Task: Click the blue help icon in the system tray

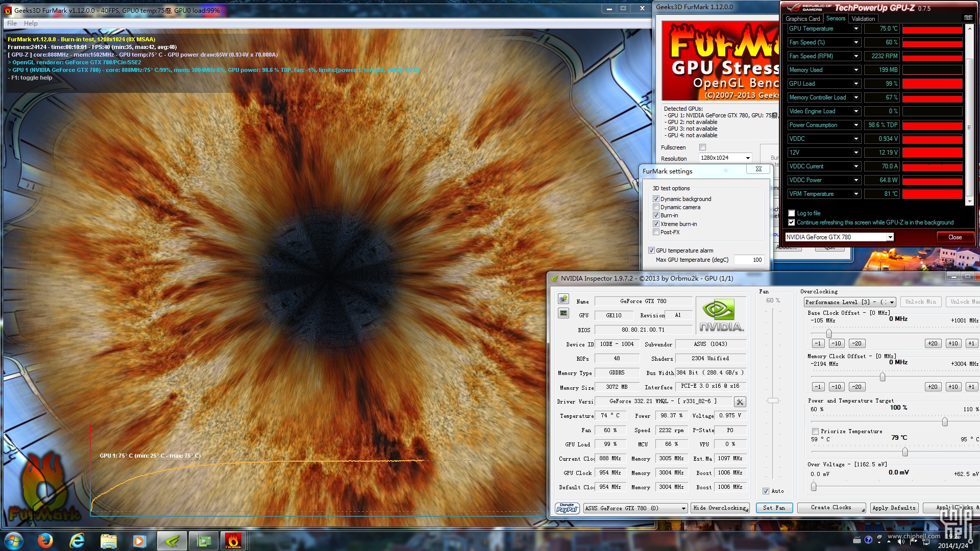Action: click(x=868, y=540)
